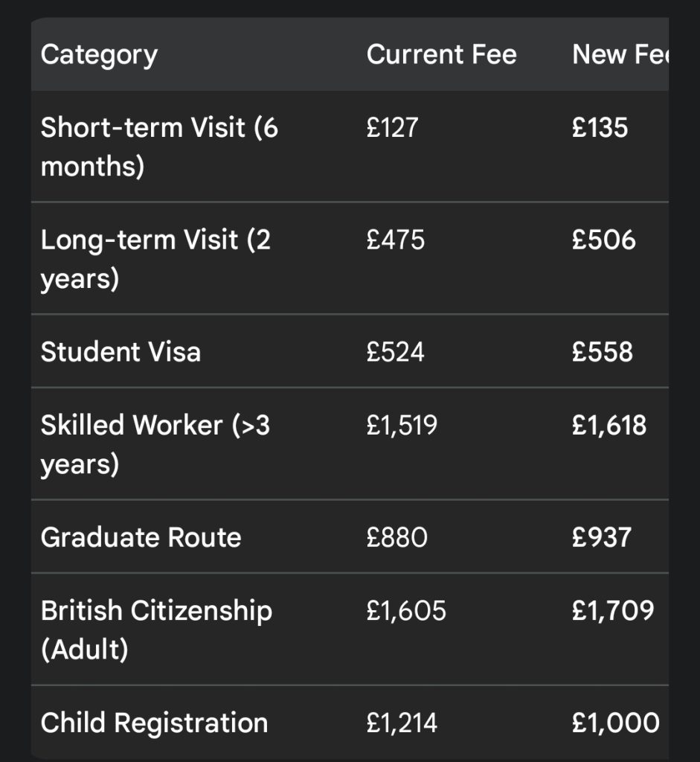This screenshot has width=700, height=762.
Task: Click the £1,618 new fee value
Action: (x=609, y=425)
